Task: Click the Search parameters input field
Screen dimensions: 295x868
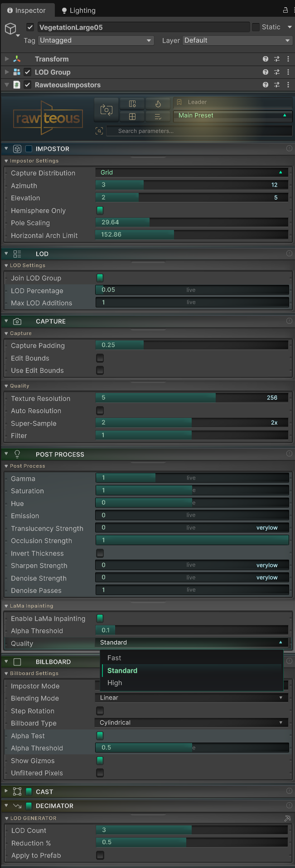Action: click(199, 131)
